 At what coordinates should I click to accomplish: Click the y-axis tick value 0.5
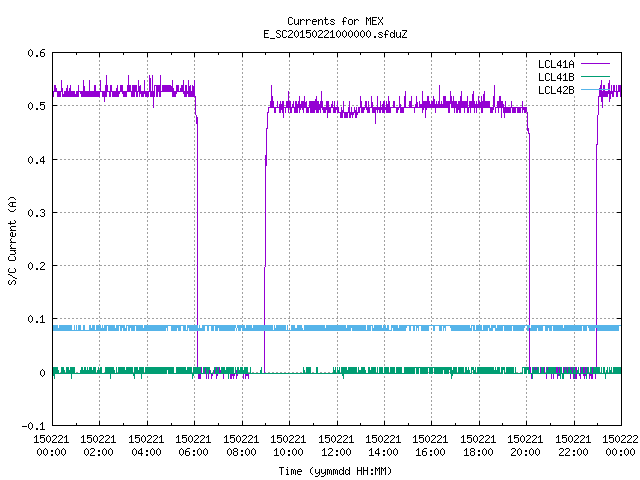[36, 106]
